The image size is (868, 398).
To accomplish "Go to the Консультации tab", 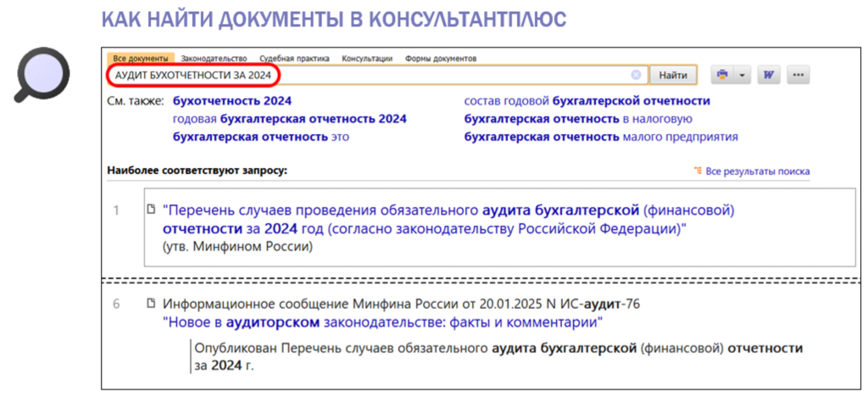I will point(367,59).
